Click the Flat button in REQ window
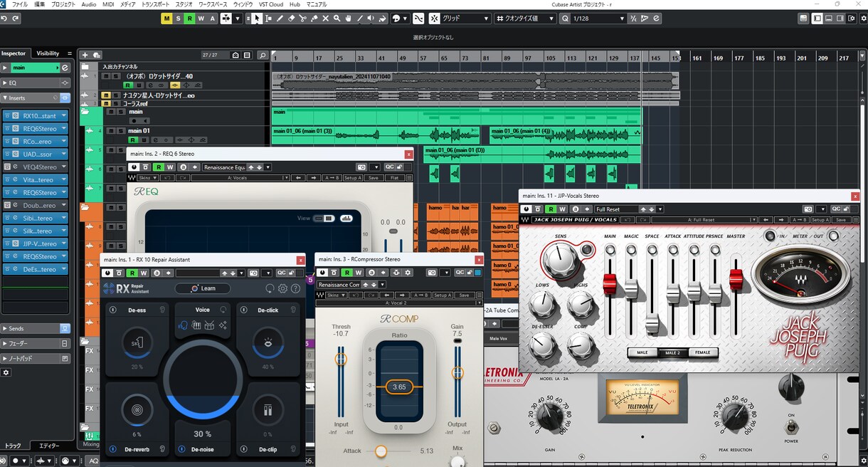Screen dimensions: 868x467 click(394, 178)
